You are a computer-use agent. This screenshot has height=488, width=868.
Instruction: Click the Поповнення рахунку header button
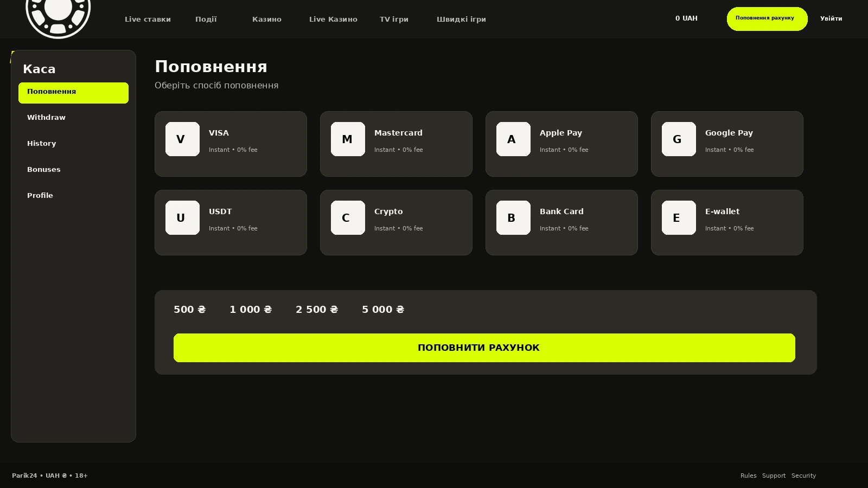tap(767, 19)
